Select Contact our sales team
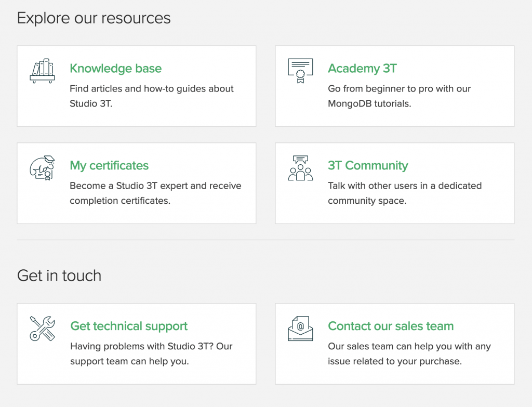The image size is (532, 407). [391, 326]
